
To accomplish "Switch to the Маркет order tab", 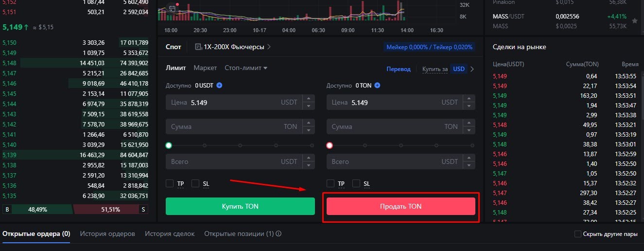I will pyautogui.click(x=205, y=68).
